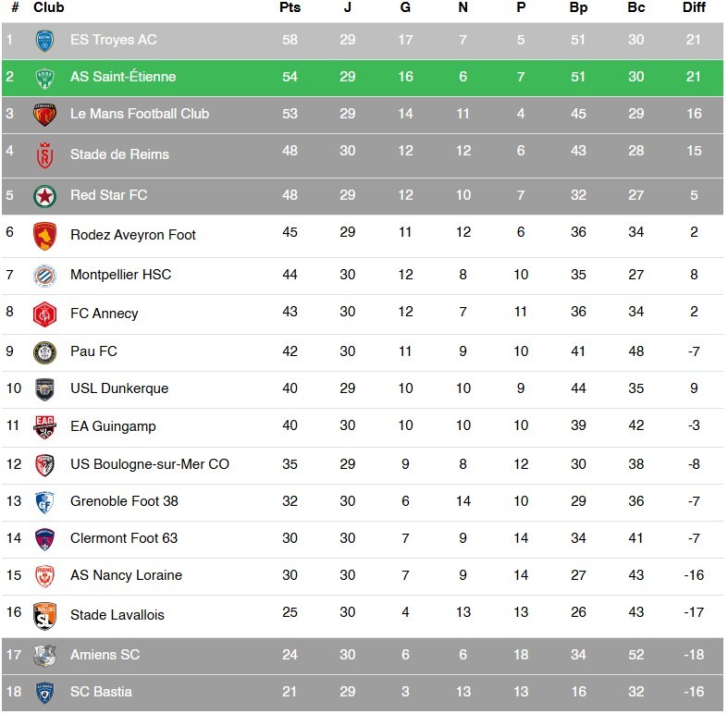Click the Stade de Reims crest
The image size is (728, 714).
[44, 154]
